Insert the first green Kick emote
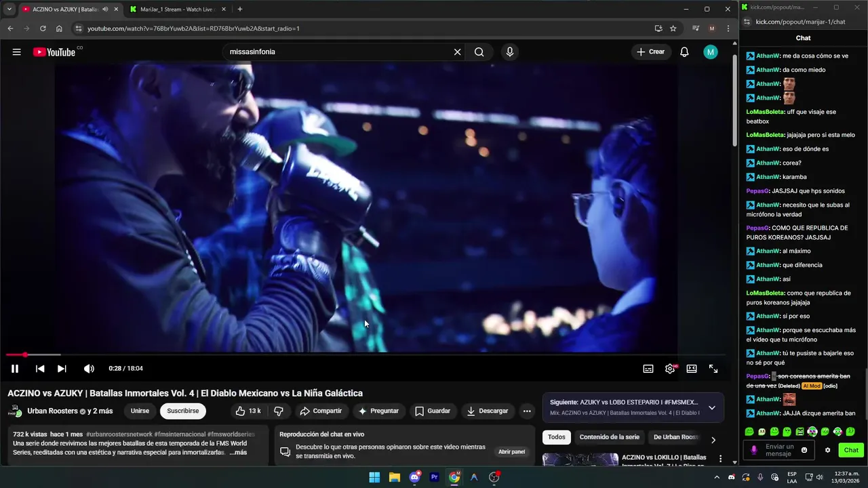This screenshot has height=488, width=868. click(x=749, y=432)
